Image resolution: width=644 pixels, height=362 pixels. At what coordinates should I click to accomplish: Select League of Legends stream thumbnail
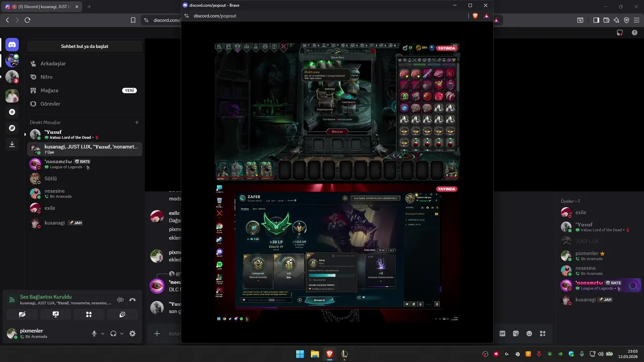point(337,253)
